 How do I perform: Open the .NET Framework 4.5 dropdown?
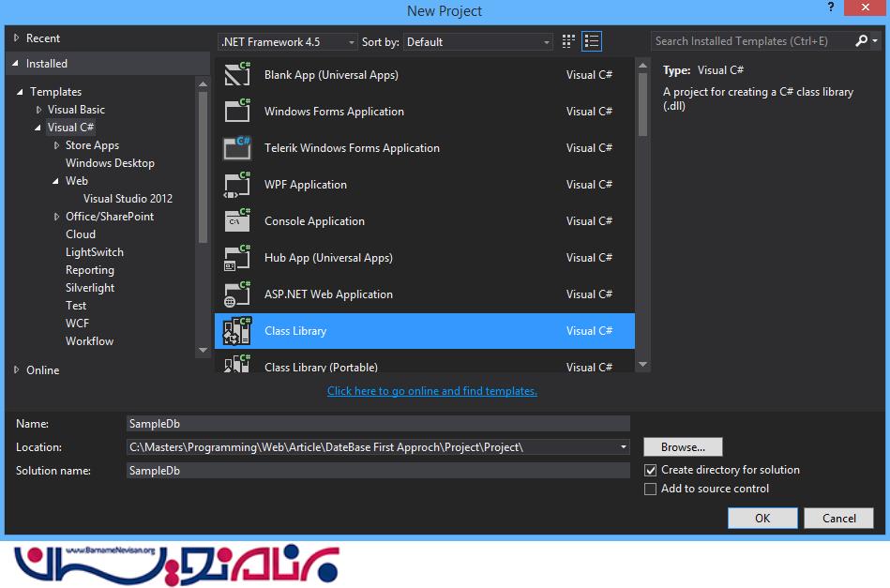(x=288, y=42)
